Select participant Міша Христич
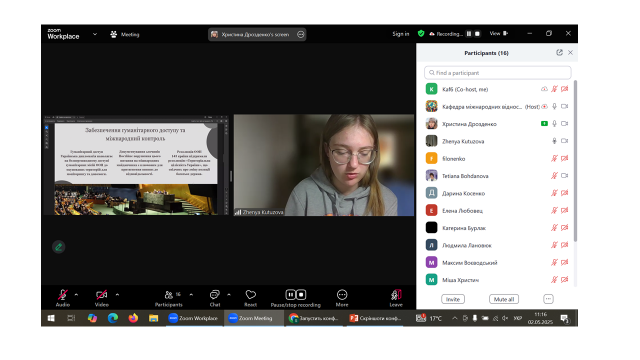Image resolution: width=640 pixels, height=360 pixels. tap(498, 280)
